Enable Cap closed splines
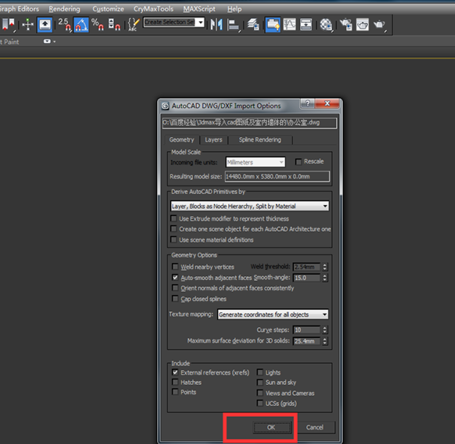Viewport: 455px width, 444px height. pos(175,299)
